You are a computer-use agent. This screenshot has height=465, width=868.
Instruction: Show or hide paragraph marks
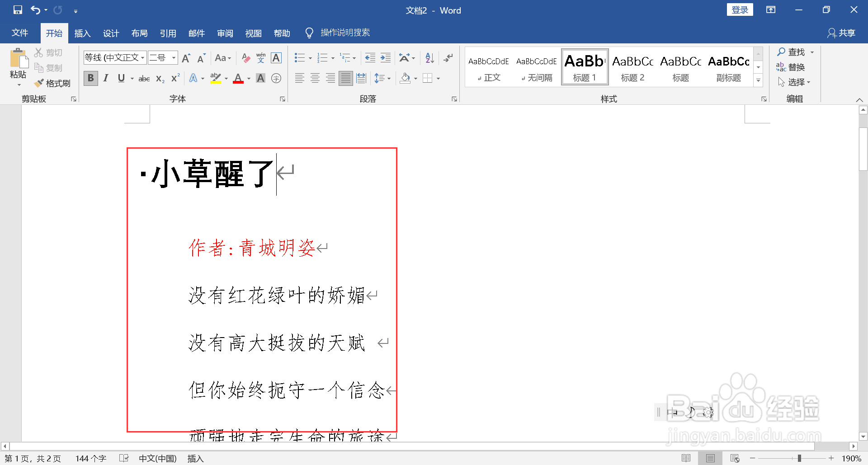tap(448, 58)
